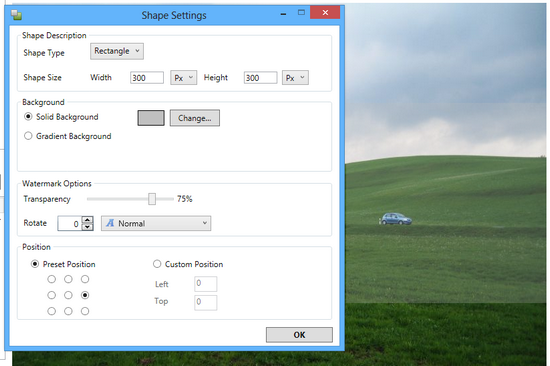Image resolution: width=550 pixels, height=366 pixels.
Task: Click the Top custom position field
Action: (x=206, y=302)
